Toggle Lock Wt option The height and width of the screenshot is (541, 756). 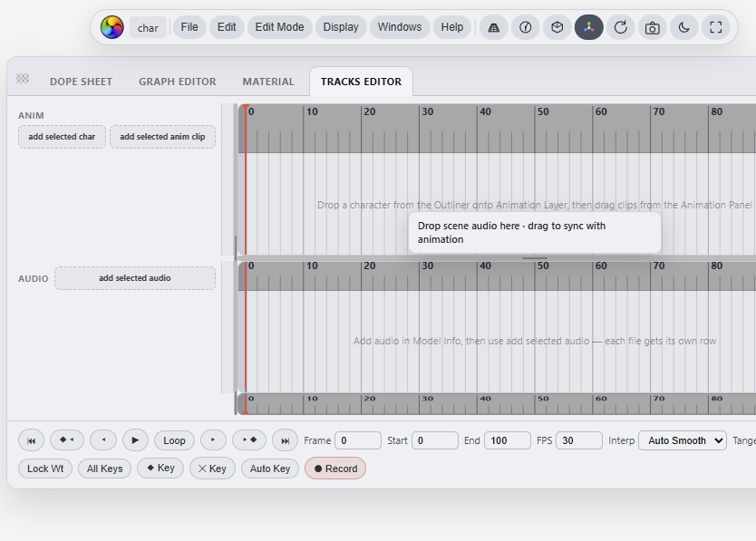(x=45, y=469)
